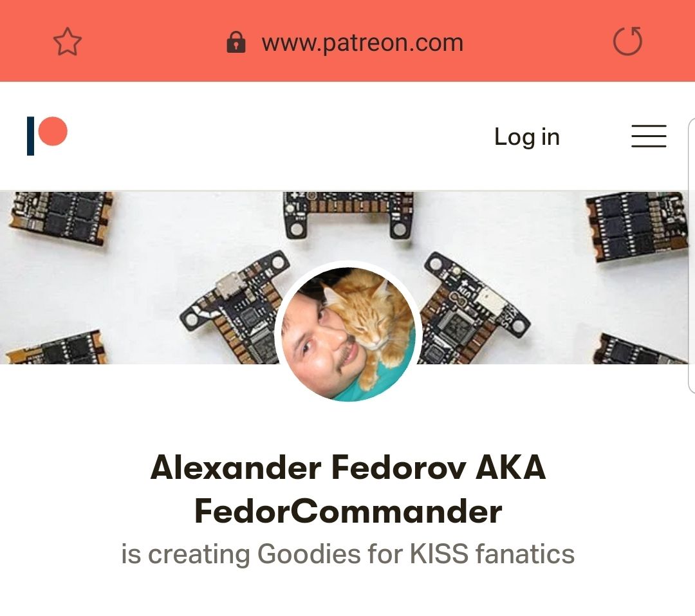The height and width of the screenshot is (616, 695).
Task: Click the scrollbar handle on right edge
Action: coord(691,255)
